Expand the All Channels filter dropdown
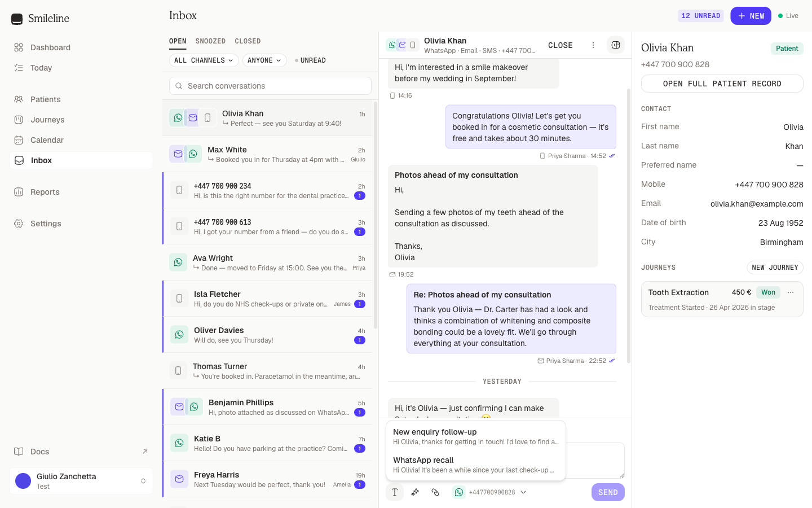This screenshot has height=508, width=812. (204, 60)
